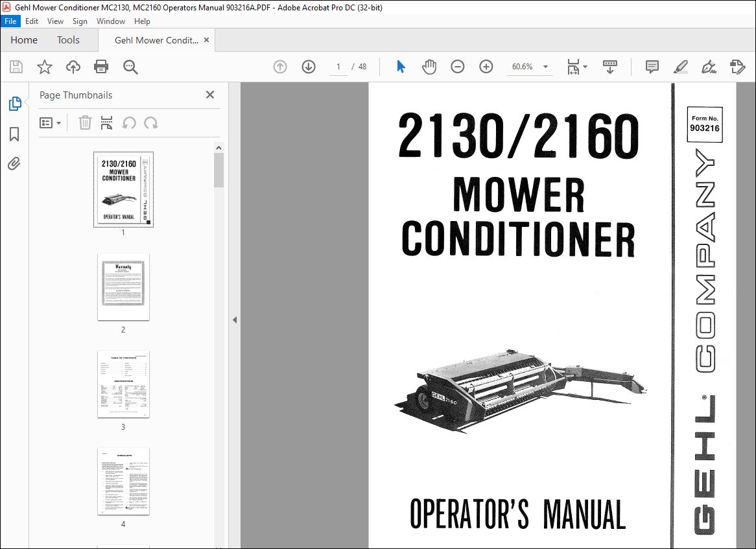This screenshot has width=756, height=549.
Task: Click the insert pages thumbnail icon
Action: (x=106, y=123)
